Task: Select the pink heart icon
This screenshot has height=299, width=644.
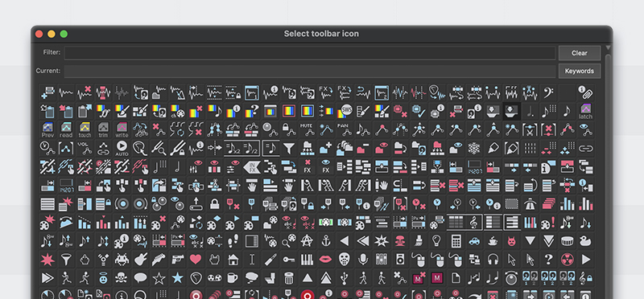Action: click(x=196, y=260)
